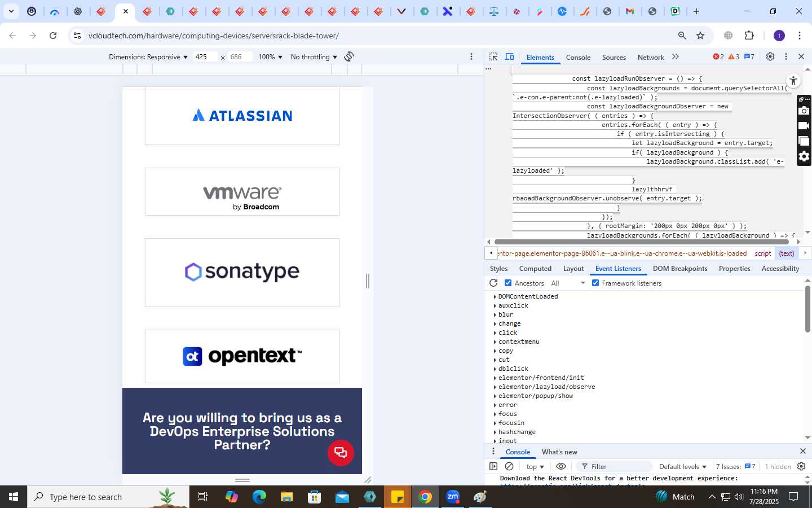
Task: Click the clear console icon
Action: click(x=509, y=466)
